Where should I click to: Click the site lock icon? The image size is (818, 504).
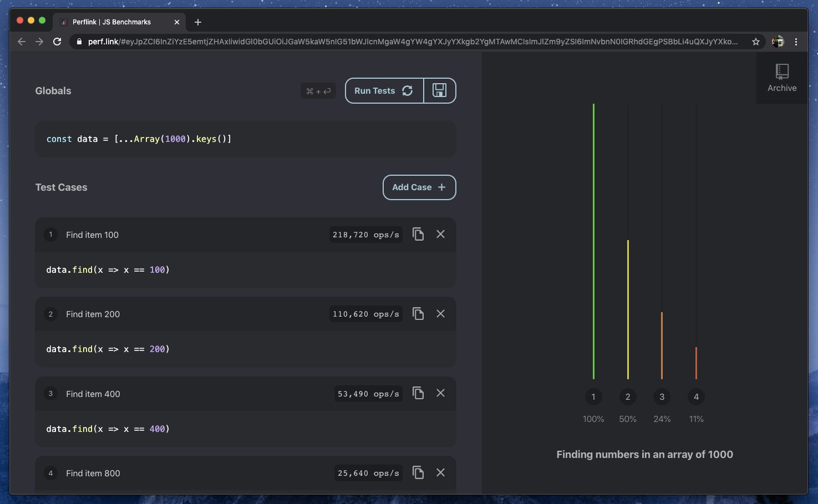(x=79, y=42)
